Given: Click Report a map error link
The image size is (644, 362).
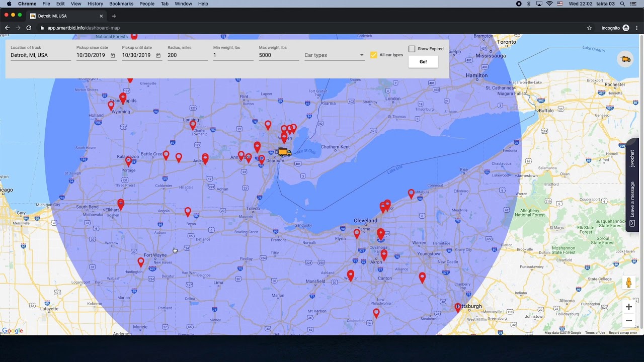Looking at the screenshot, I should (x=623, y=333).
